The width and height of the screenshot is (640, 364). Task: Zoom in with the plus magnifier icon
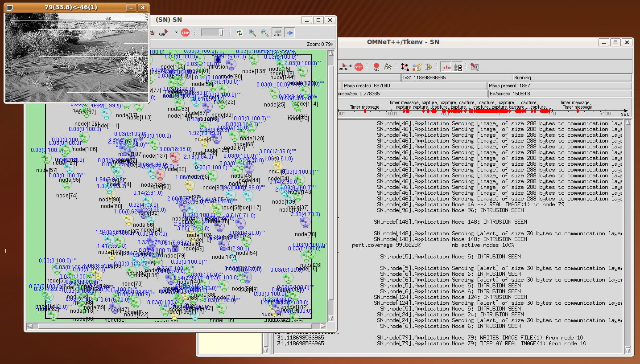coord(252,33)
